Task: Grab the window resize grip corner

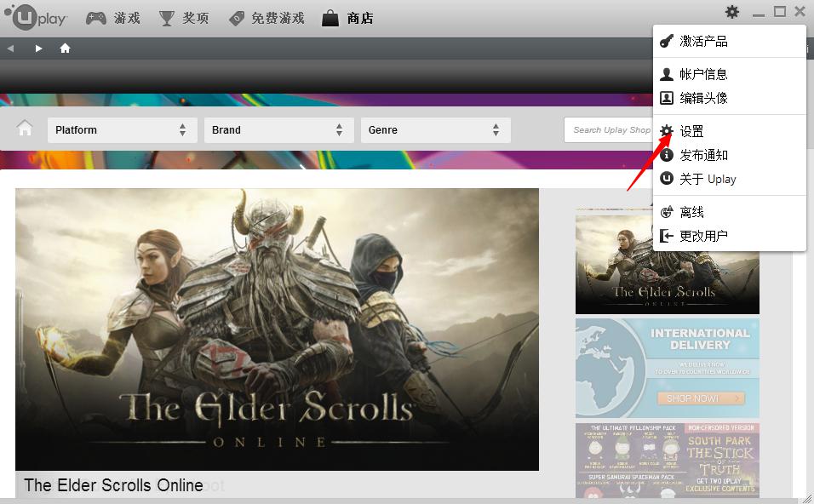Action: 808,498
